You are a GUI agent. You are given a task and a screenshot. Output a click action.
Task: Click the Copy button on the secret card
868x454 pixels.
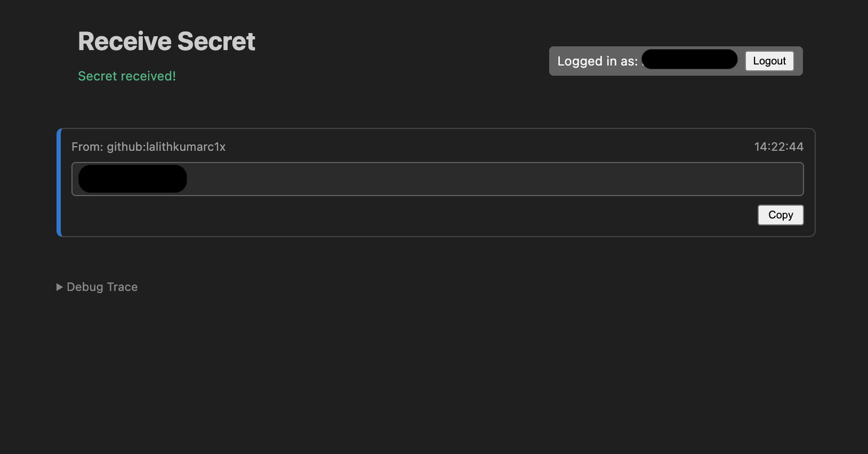click(x=780, y=215)
